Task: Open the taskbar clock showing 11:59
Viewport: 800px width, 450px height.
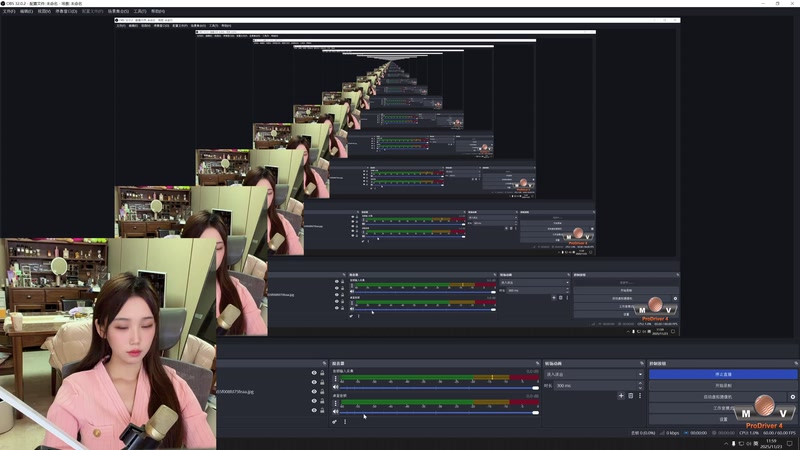Action: click(x=771, y=443)
